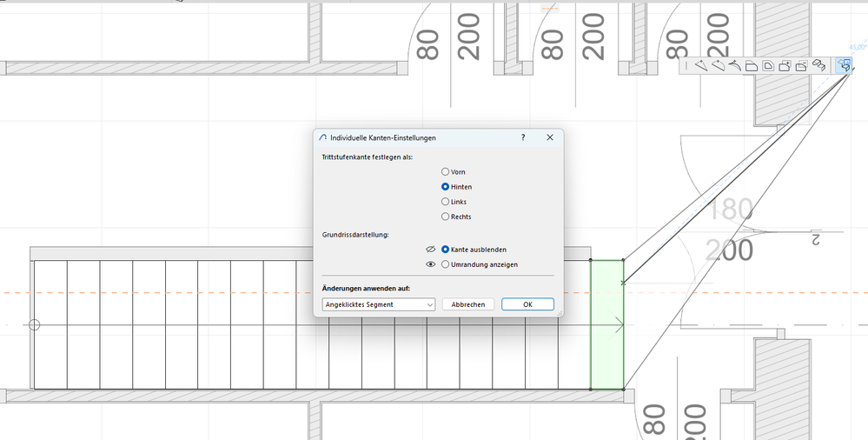Viewport: 868px width, 440px height.
Task: Click the 45,00° angle readout text
Action: [858, 48]
